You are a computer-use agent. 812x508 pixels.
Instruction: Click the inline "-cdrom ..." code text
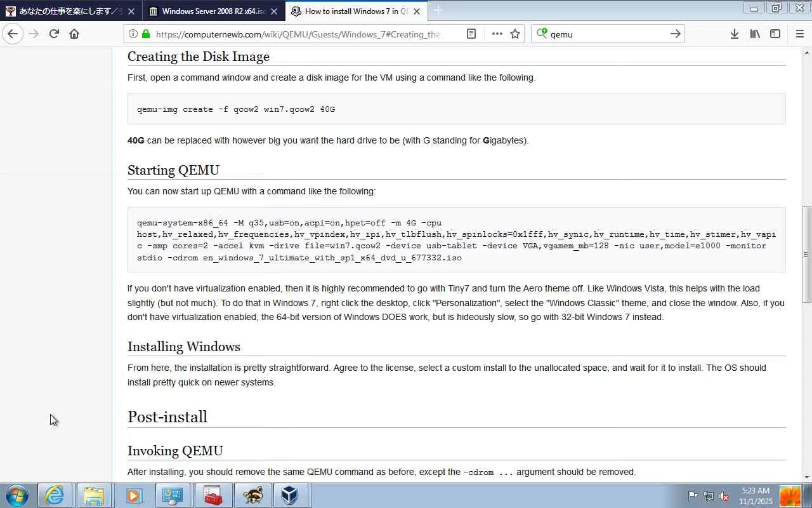tap(488, 472)
